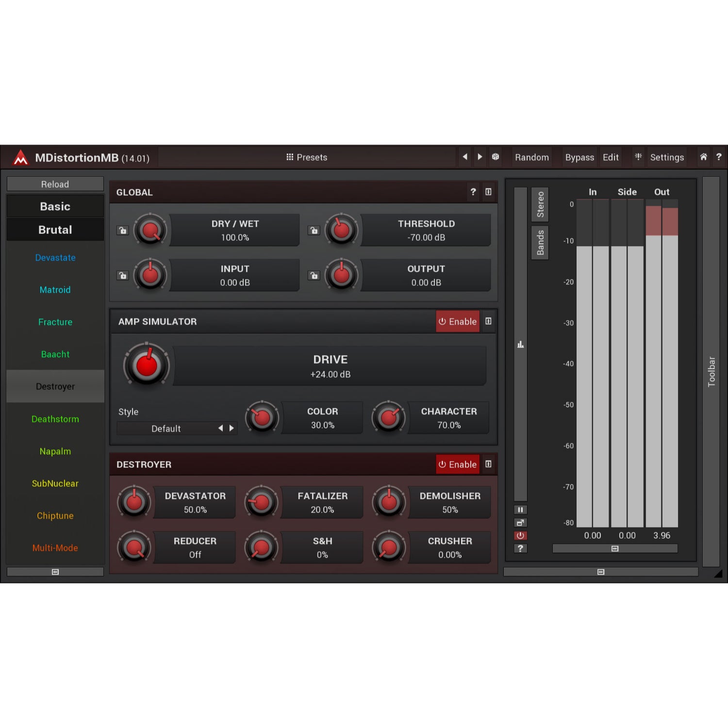Choose the Deathstorm mode
728x728 pixels.
55,419
